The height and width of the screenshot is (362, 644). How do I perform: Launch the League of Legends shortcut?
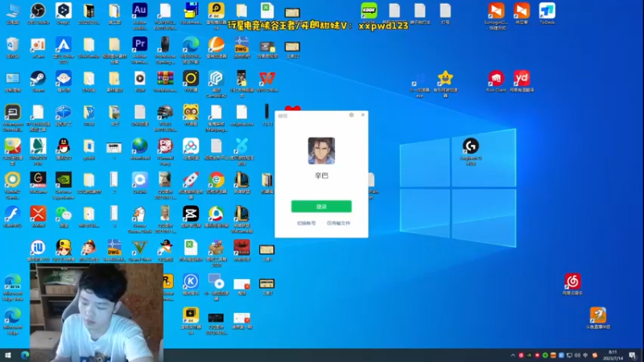click(x=242, y=179)
